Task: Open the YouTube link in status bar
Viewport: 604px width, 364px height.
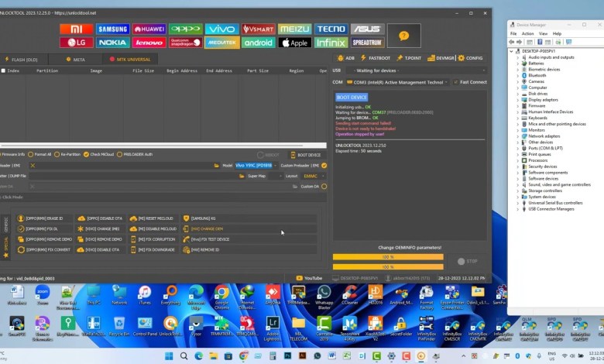Action: point(309,278)
